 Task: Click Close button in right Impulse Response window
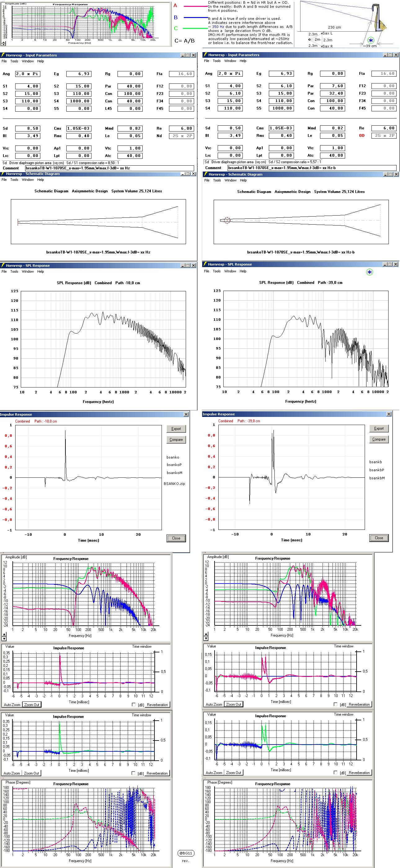379,538
